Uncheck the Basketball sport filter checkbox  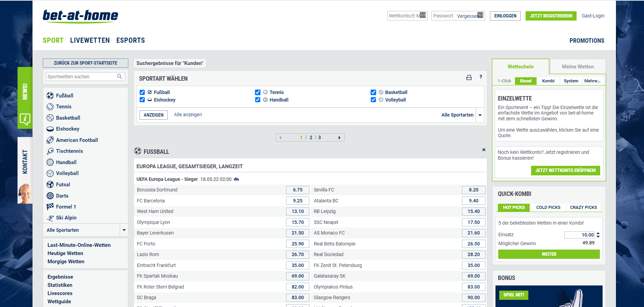coord(373,92)
